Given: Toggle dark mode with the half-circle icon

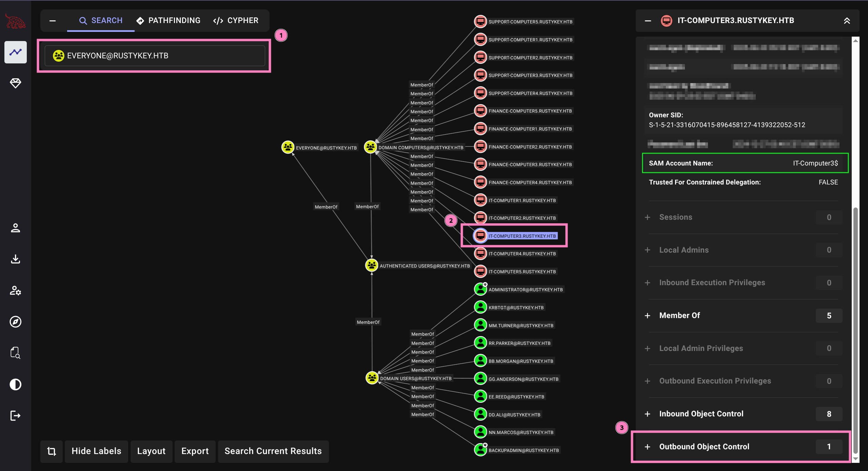Looking at the screenshot, I should click(x=16, y=385).
